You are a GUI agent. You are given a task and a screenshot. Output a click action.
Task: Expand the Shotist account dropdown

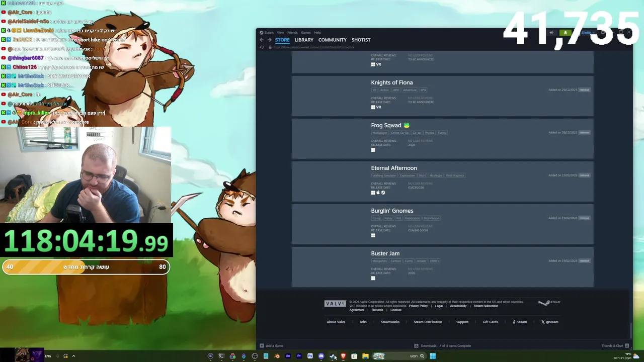pyautogui.click(x=587, y=33)
